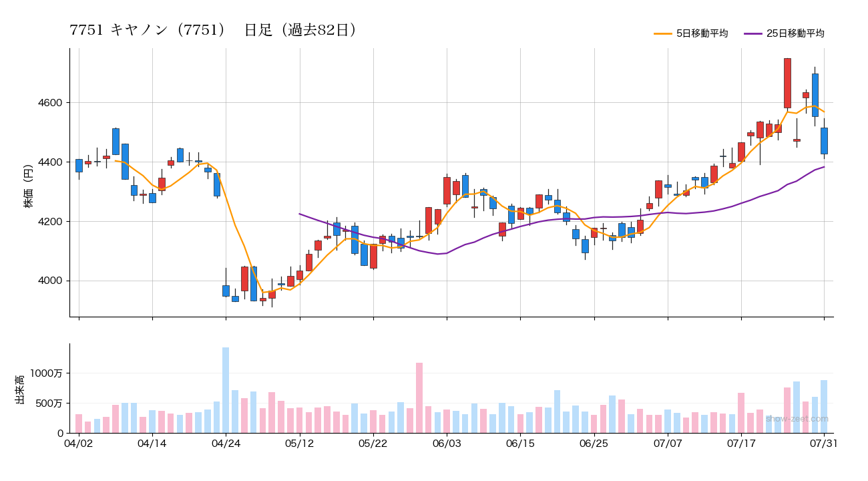Click the 06/25 date label
The height and width of the screenshot is (481, 868).
point(594,443)
